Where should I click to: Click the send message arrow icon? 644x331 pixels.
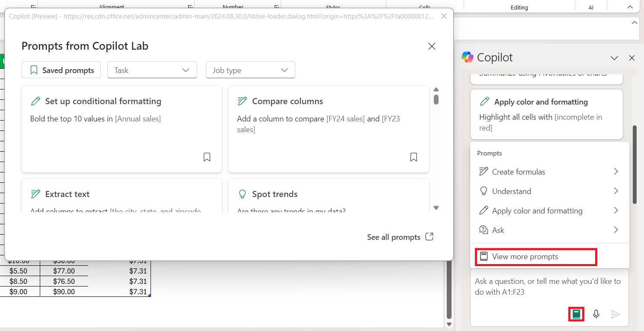[615, 314]
